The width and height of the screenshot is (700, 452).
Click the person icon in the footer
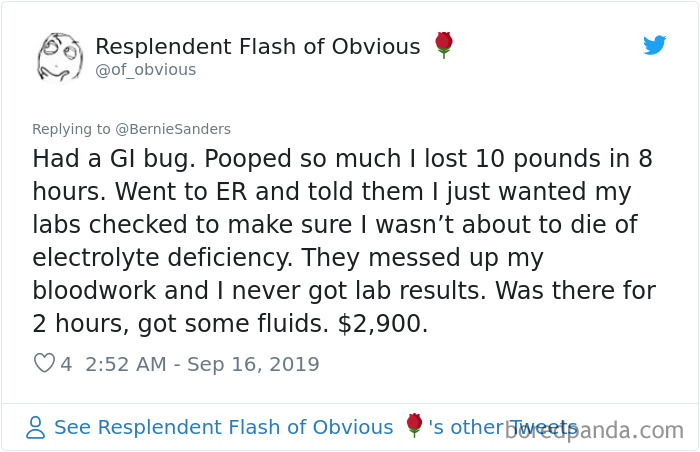click(36, 428)
